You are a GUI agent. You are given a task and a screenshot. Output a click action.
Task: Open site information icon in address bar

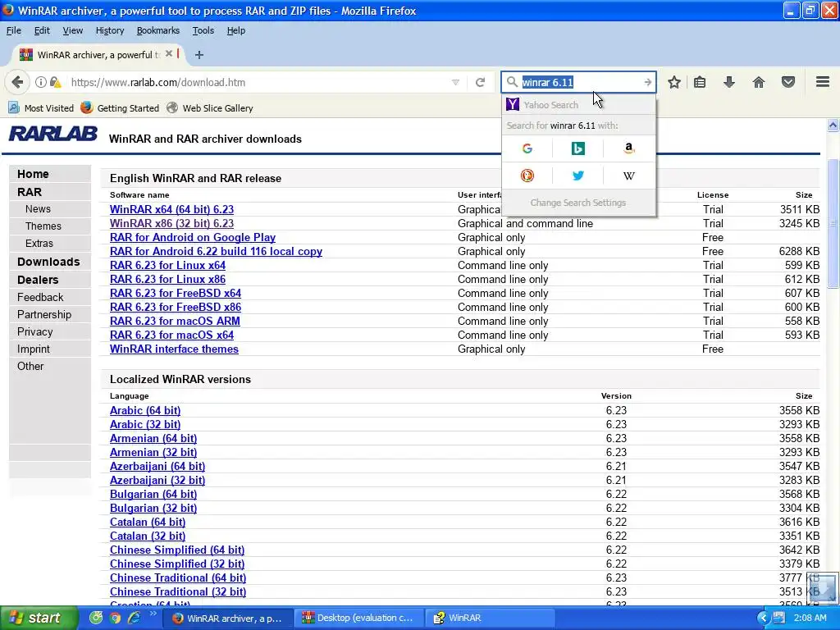tap(41, 82)
